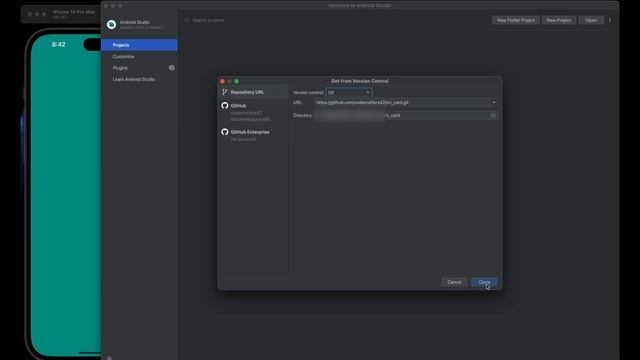Click the New Flutter Project button
Screen dimensions: 640x360
point(516,20)
